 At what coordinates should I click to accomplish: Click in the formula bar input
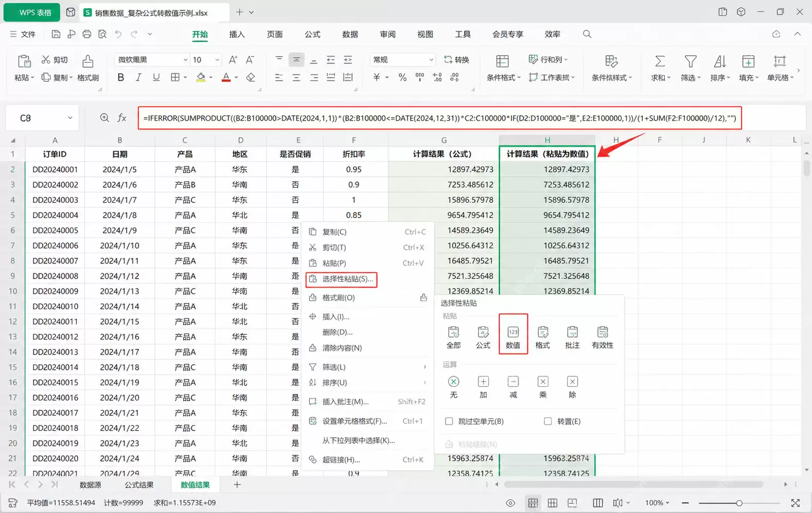pyautogui.click(x=439, y=118)
